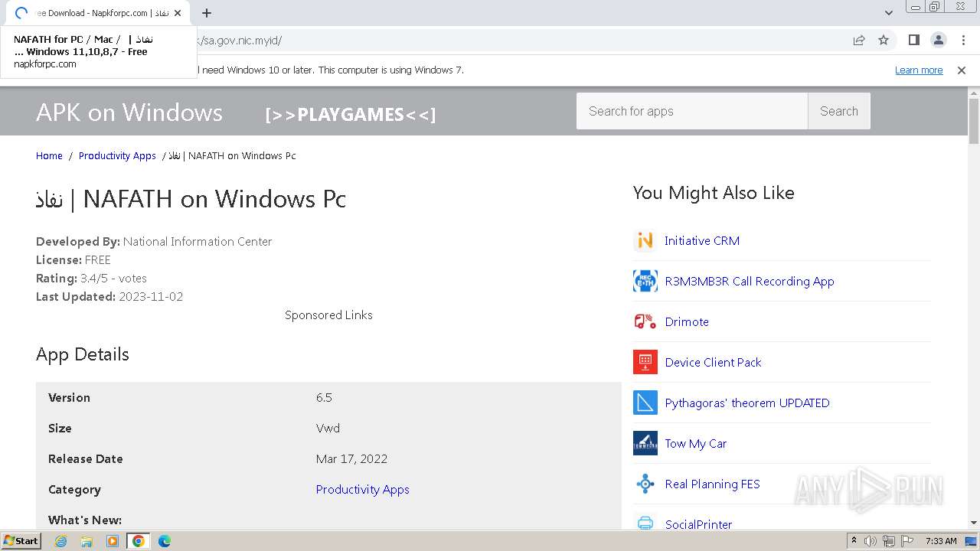Launch Microsoft Edge from taskbar
Screen dimensions: 980x551
[164, 541]
